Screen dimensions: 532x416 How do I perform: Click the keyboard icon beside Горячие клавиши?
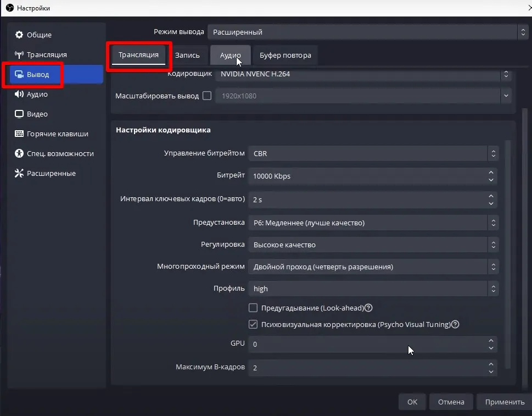pos(19,134)
